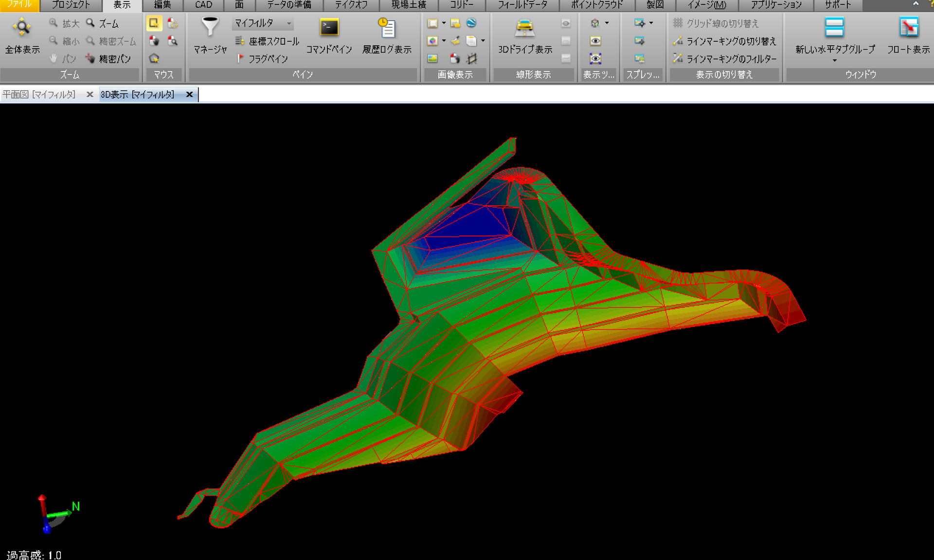Switch to the 平面図 [マイフィルタ] tab
Image resolution: width=934 pixels, height=560 pixels.
(39, 94)
